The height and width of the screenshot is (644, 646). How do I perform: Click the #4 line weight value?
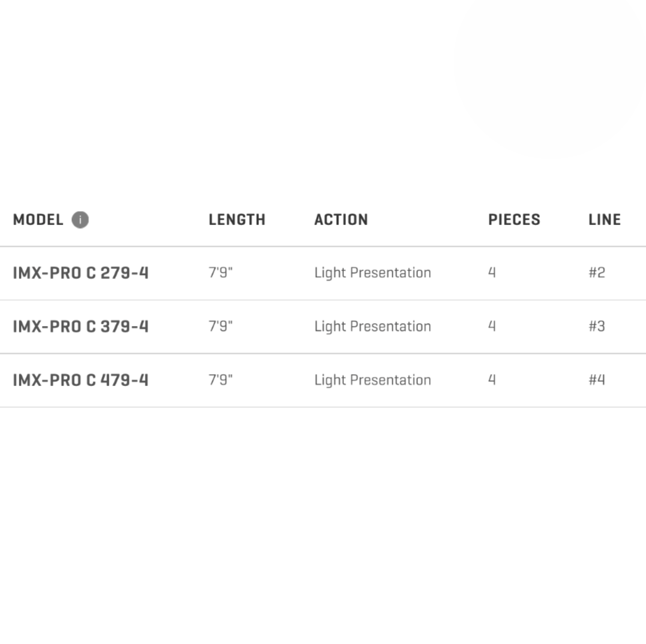(x=596, y=380)
